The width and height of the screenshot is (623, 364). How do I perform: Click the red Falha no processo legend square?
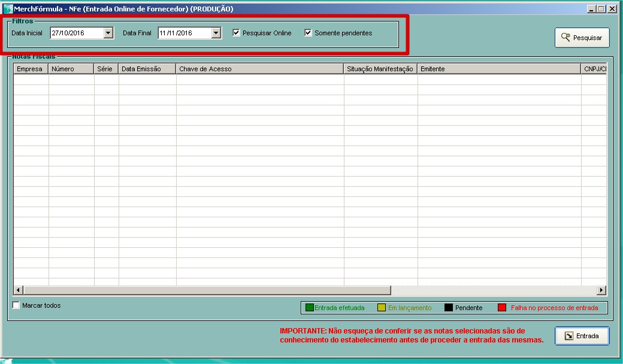[x=502, y=308]
